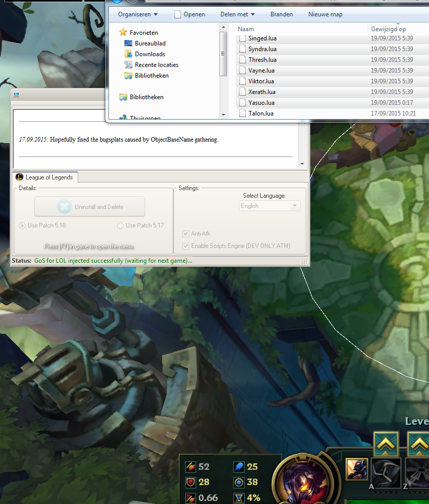Click sidebar scrollbar down arrow

click(223, 114)
